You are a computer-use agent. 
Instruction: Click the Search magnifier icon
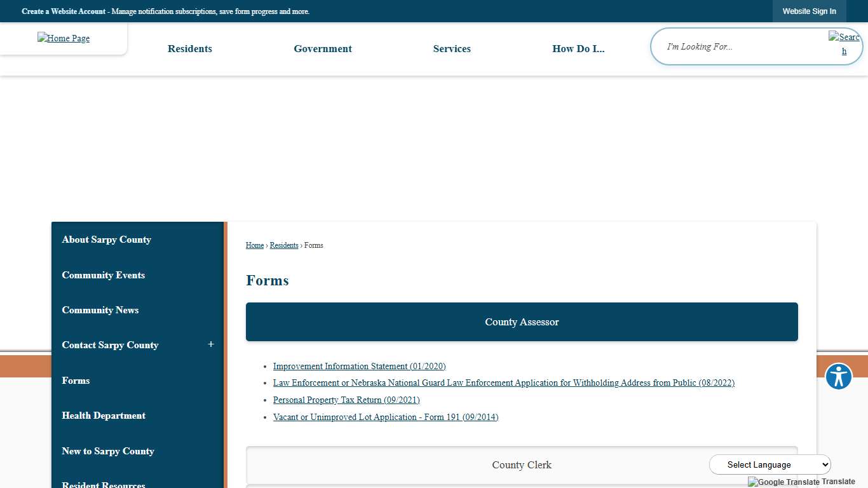[844, 44]
